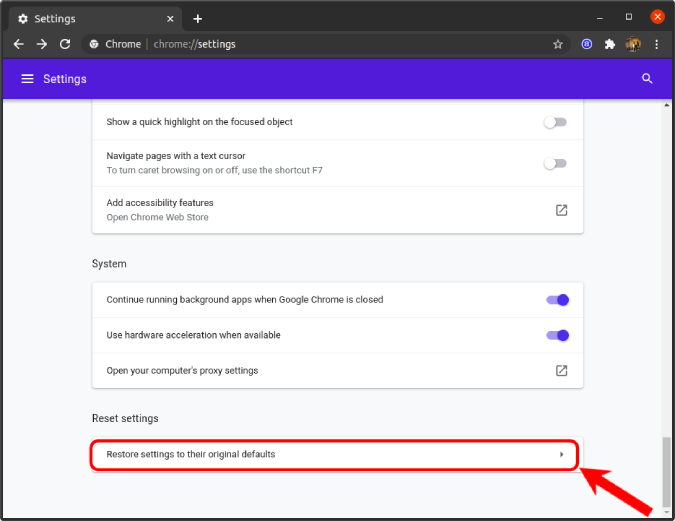Click the Restore settings to their original defaults text
Screen dimensions: 675x521
[x=191, y=454]
